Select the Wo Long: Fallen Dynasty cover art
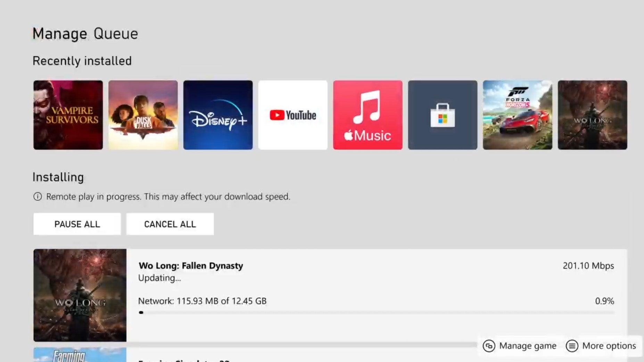The height and width of the screenshot is (362, 644). 80,295
